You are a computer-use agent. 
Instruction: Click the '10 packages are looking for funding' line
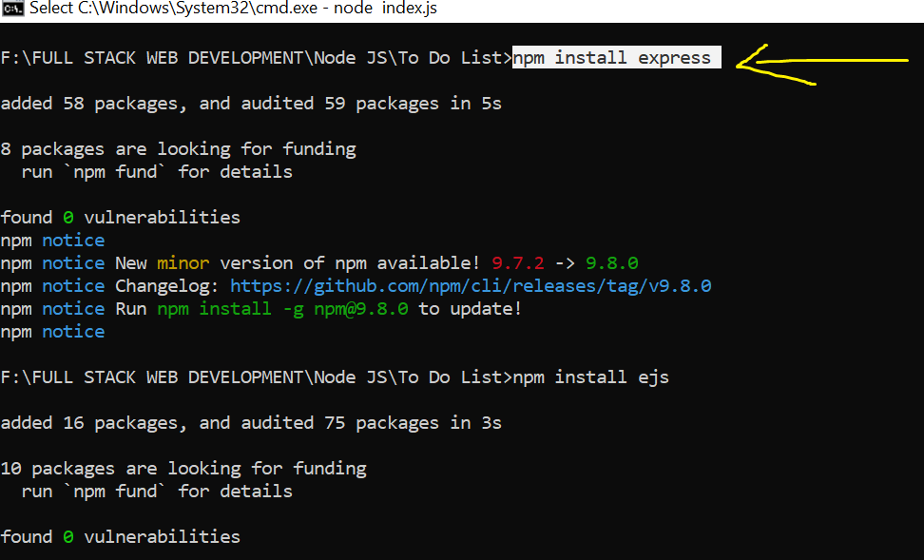183,469
